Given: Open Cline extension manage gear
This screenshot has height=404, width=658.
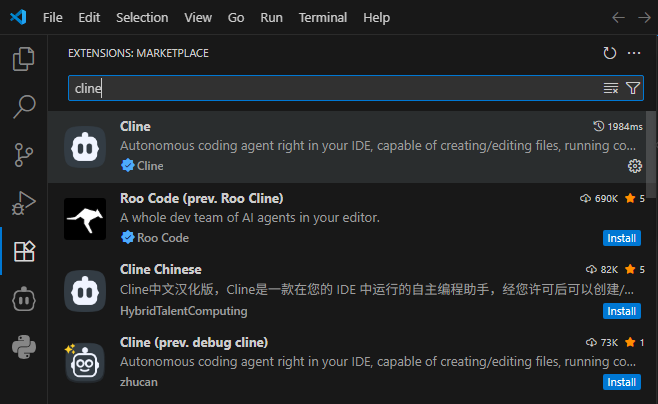Looking at the screenshot, I should pos(634,166).
